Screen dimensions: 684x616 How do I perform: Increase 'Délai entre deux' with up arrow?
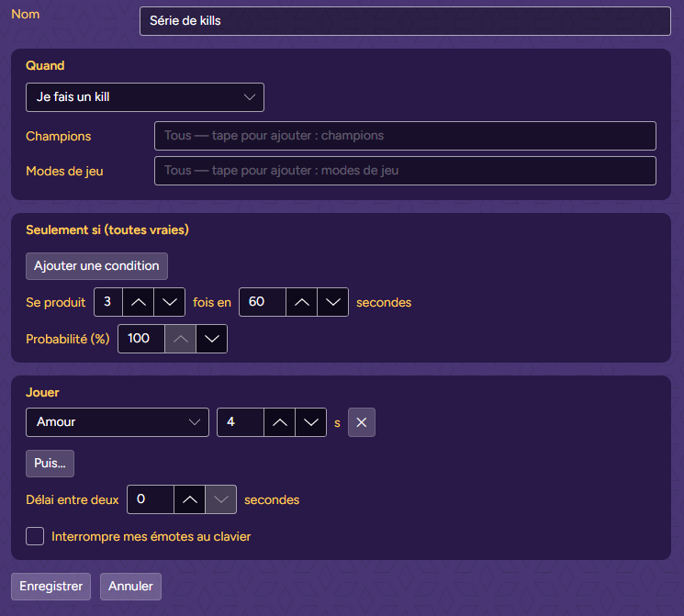click(189, 499)
